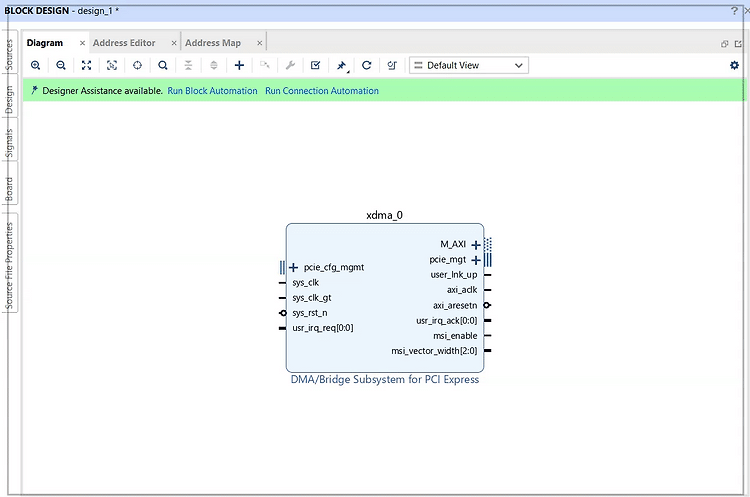The height and width of the screenshot is (497, 750).
Task: Open the Default View dropdown
Action: tap(469, 66)
